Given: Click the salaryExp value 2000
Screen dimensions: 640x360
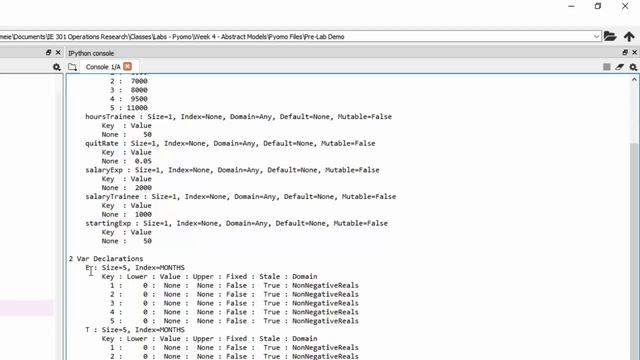Looking at the screenshot, I should pyautogui.click(x=143, y=188).
